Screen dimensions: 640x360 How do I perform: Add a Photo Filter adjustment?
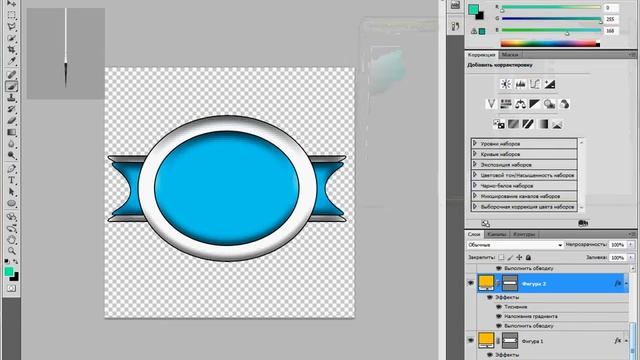[x=549, y=104]
